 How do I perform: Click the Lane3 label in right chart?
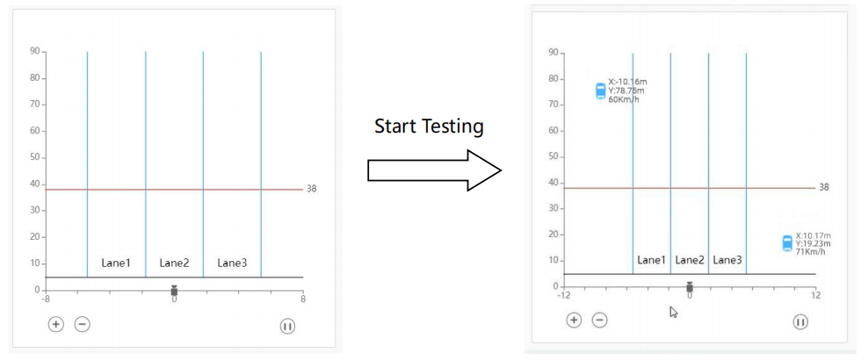click(727, 260)
